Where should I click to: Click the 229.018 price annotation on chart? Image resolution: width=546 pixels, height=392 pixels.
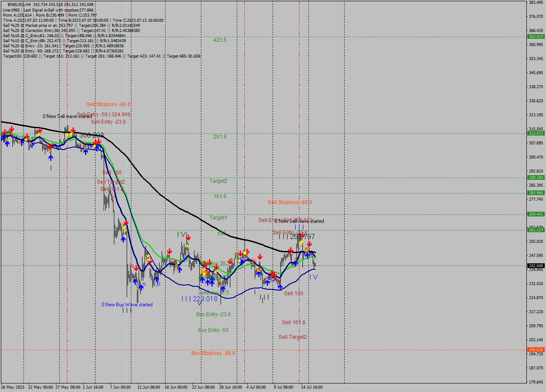(206, 299)
